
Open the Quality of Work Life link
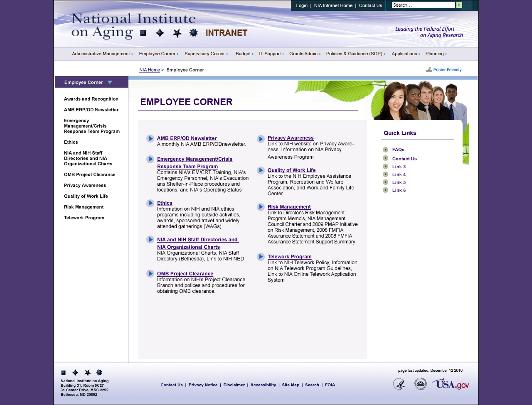[x=291, y=170]
